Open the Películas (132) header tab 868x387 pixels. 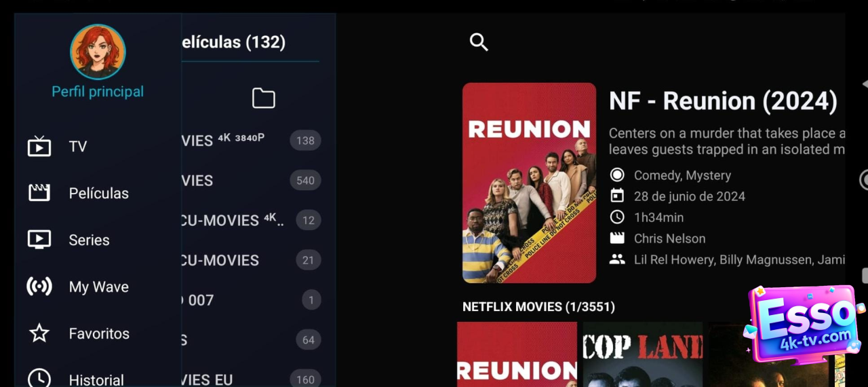pyautogui.click(x=234, y=42)
